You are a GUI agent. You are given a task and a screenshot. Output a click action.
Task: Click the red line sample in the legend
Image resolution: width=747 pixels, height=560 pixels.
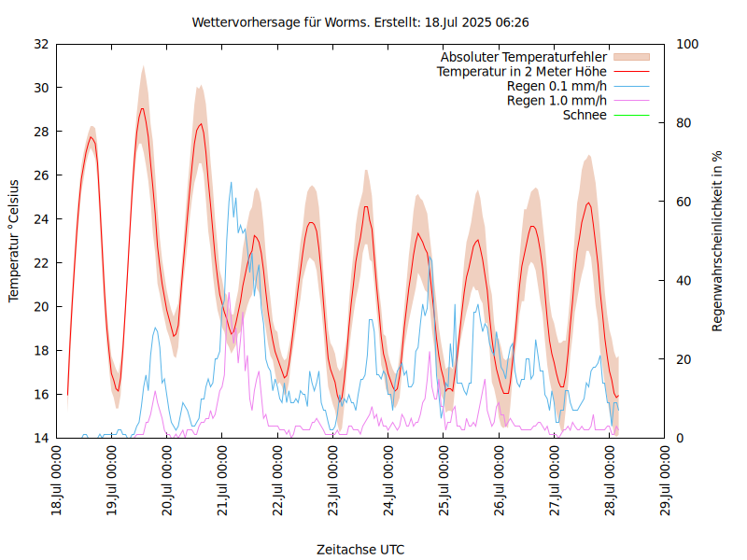click(632, 72)
